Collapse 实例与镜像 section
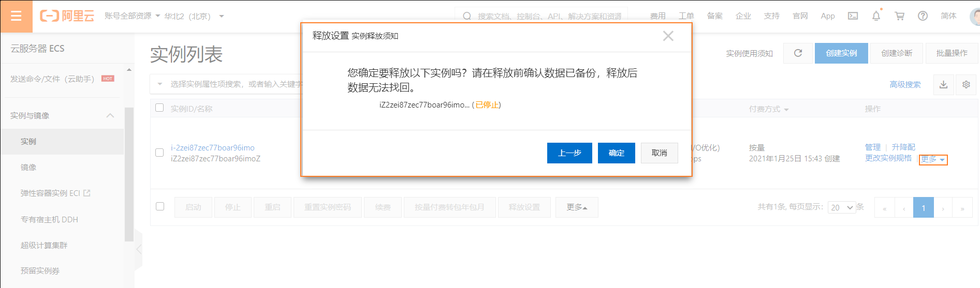The height and width of the screenshot is (288, 980). pyautogui.click(x=110, y=115)
